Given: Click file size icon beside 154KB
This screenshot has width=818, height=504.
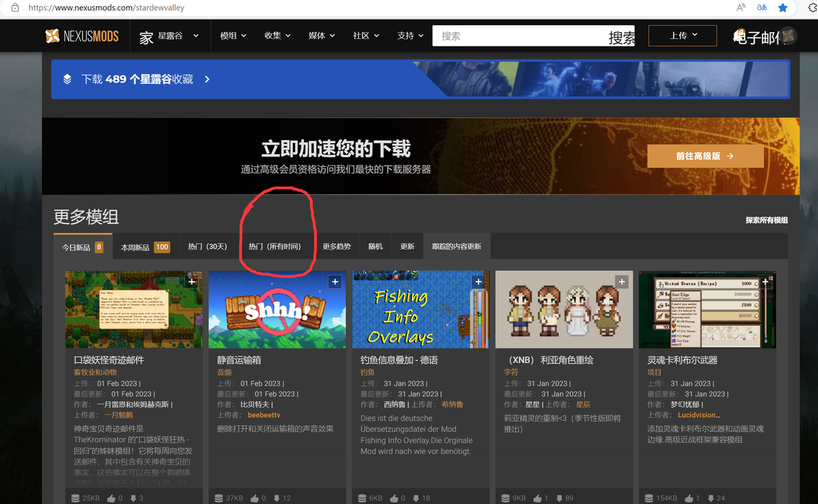Looking at the screenshot, I should (649, 499).
